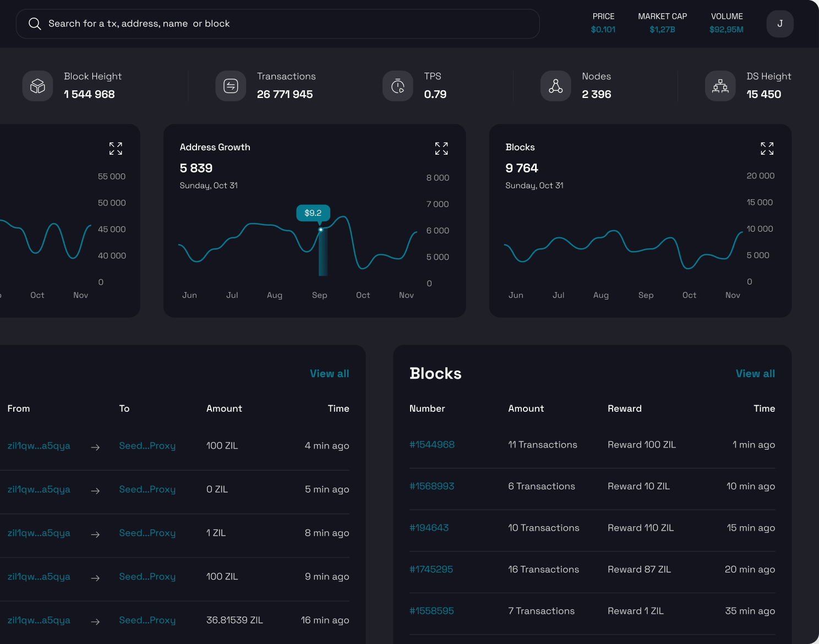Expand the partially visible left chart fullscreen
819x644 pixels.
coord(116,149)
